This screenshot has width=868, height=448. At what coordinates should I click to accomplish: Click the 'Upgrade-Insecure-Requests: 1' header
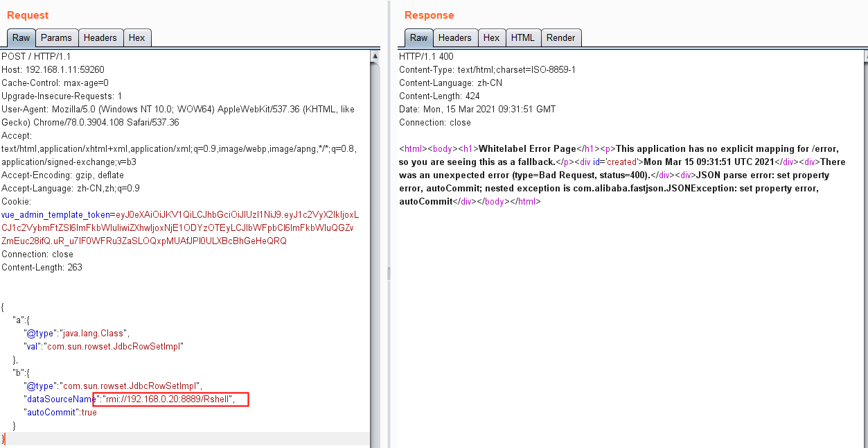[x=62, y=96]
